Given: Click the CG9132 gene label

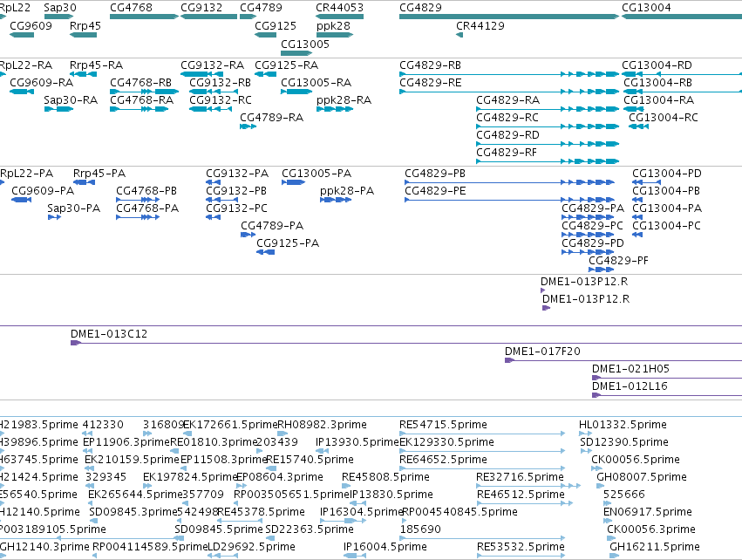Looking at the screenshot, I should pyautogui.click(x=201, y=8).
